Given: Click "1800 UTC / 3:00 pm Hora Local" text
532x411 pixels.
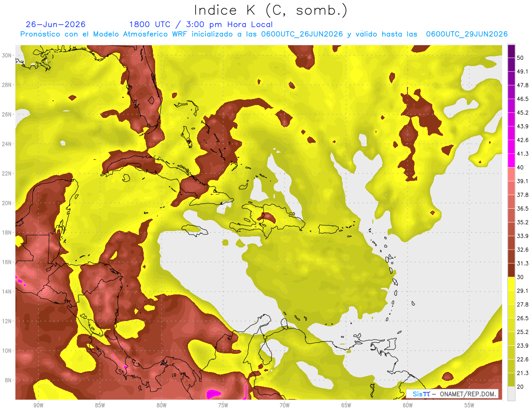Looking at the screenshot, I should pyautogui.click(x=201, y=24).
